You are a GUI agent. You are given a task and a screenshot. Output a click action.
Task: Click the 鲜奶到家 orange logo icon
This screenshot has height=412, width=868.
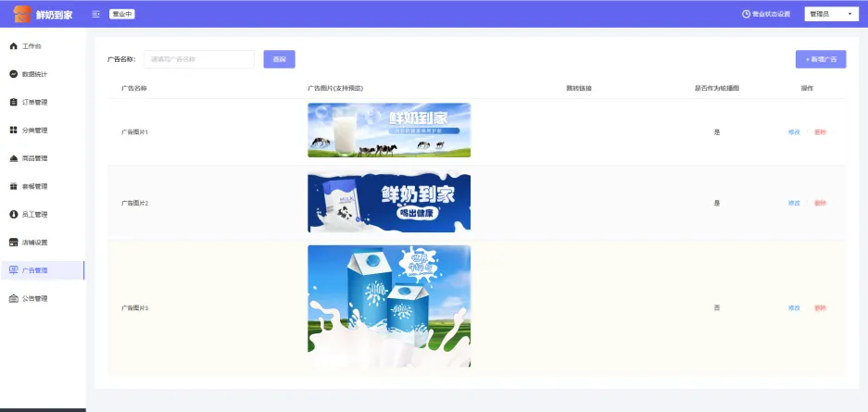pos(22,15)
